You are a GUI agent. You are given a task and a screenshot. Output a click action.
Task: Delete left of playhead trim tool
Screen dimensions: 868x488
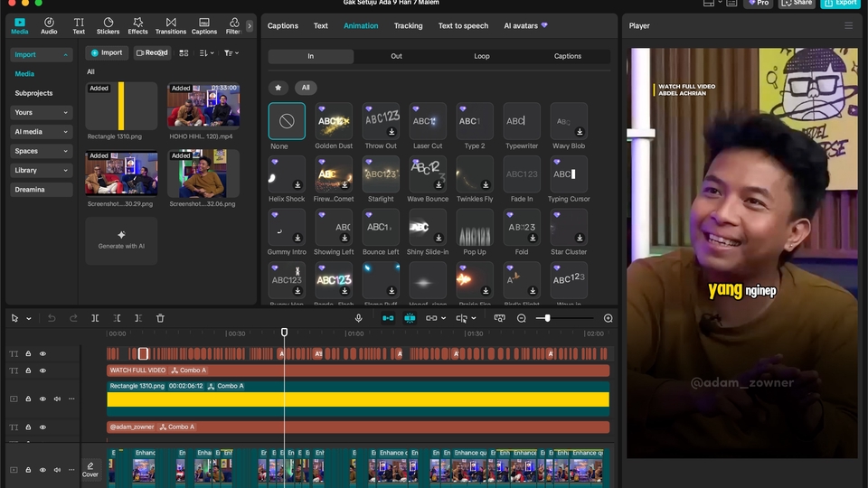click(117, 318)
